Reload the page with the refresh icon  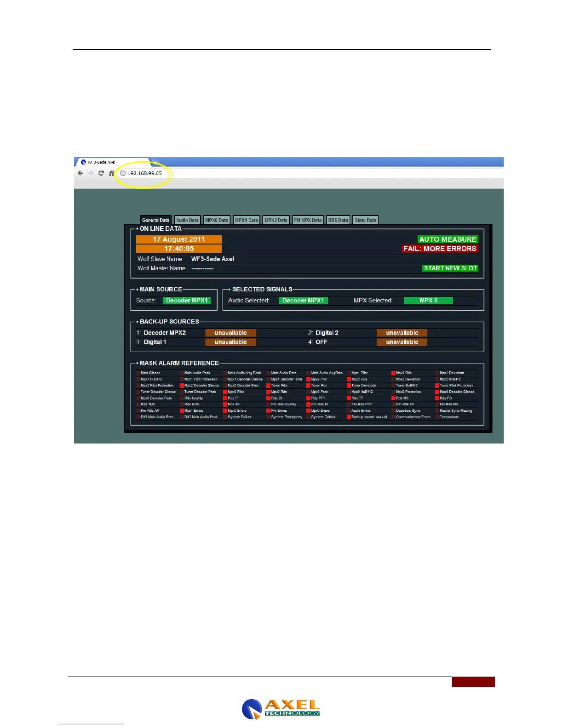coord(101,173)
